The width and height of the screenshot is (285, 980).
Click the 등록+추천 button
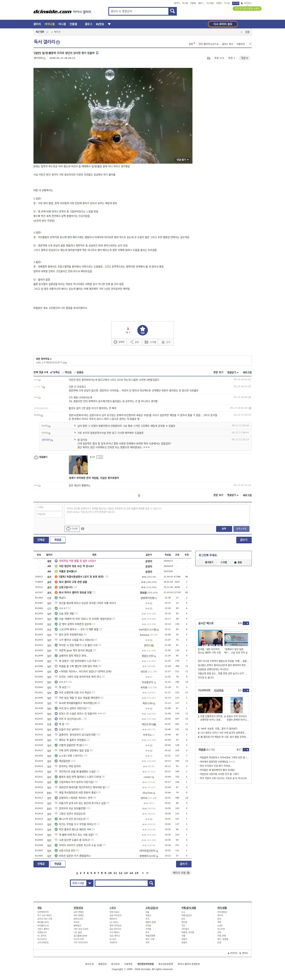[241, 529]
